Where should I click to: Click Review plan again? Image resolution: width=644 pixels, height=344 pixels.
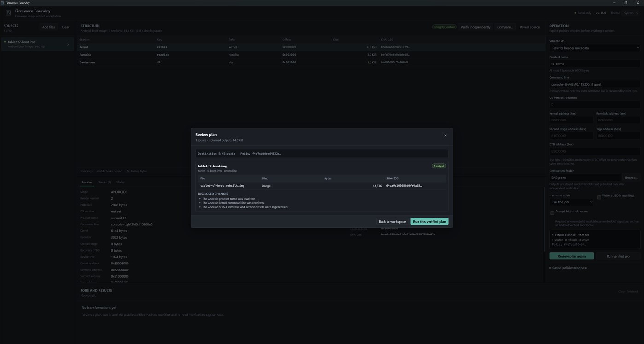(571, 256)
